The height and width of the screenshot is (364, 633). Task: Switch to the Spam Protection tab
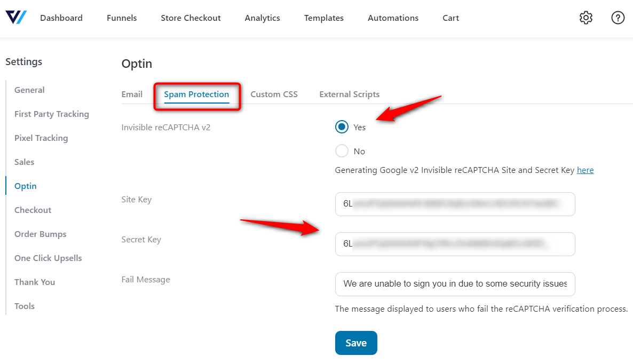196,94
